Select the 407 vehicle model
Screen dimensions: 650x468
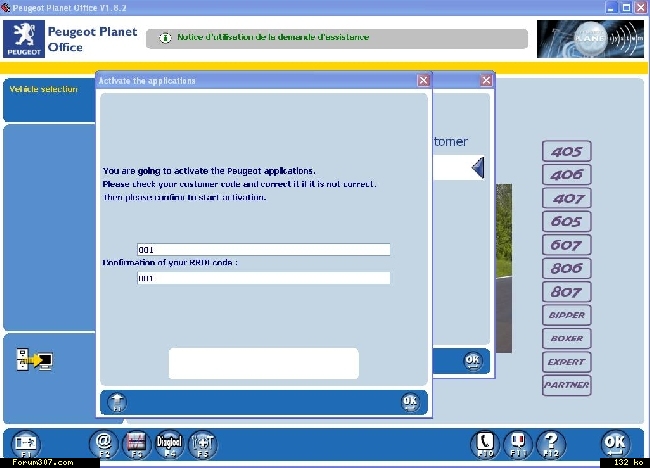(x=567, y=198)
